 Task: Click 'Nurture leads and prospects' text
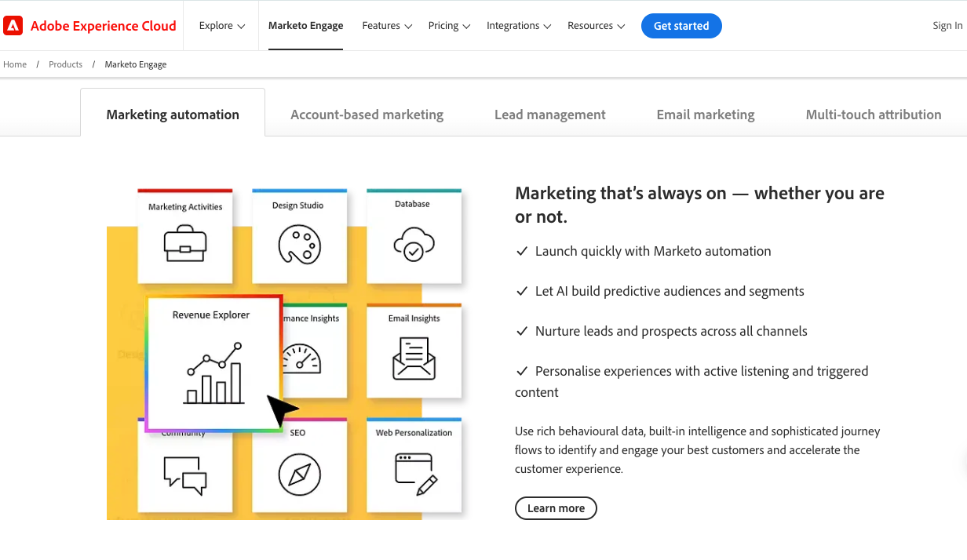tap(671, 331)
